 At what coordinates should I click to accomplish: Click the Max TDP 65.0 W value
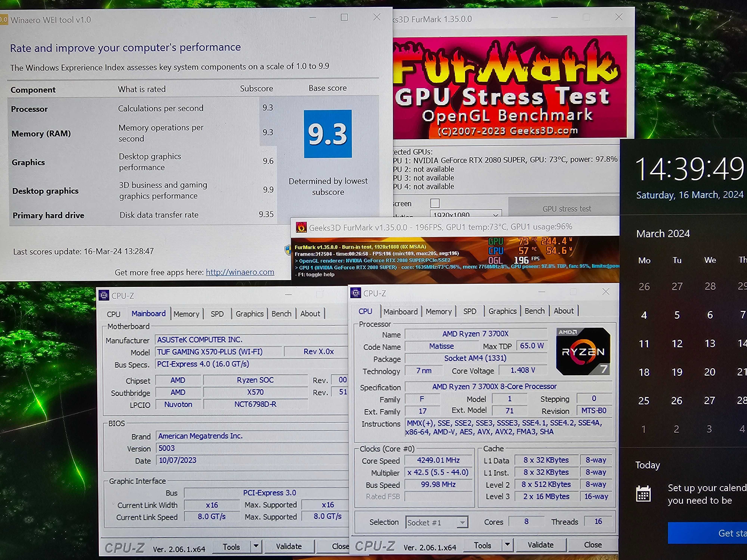pyautogui.click(x=531, y=346)
